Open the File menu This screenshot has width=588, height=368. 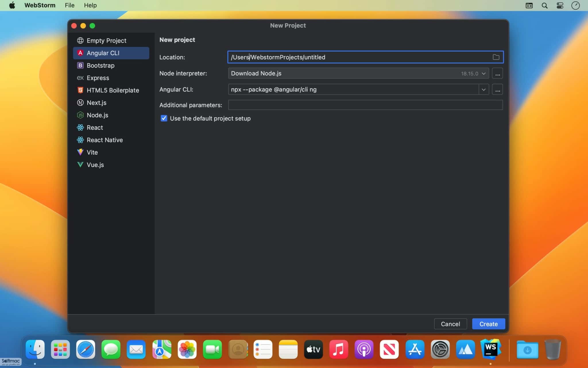click(x=69, y=5)
